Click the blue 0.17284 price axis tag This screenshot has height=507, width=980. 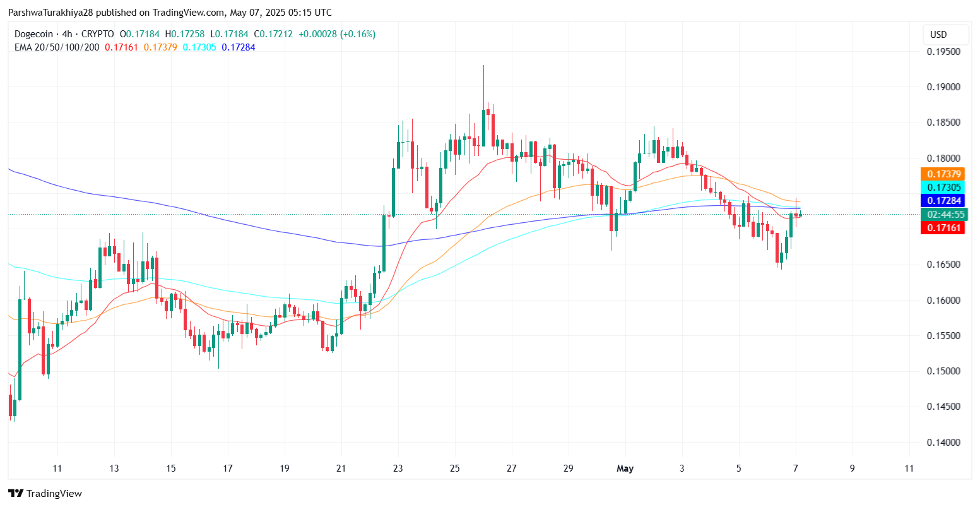pyautogui.click(x=945, y=201)
